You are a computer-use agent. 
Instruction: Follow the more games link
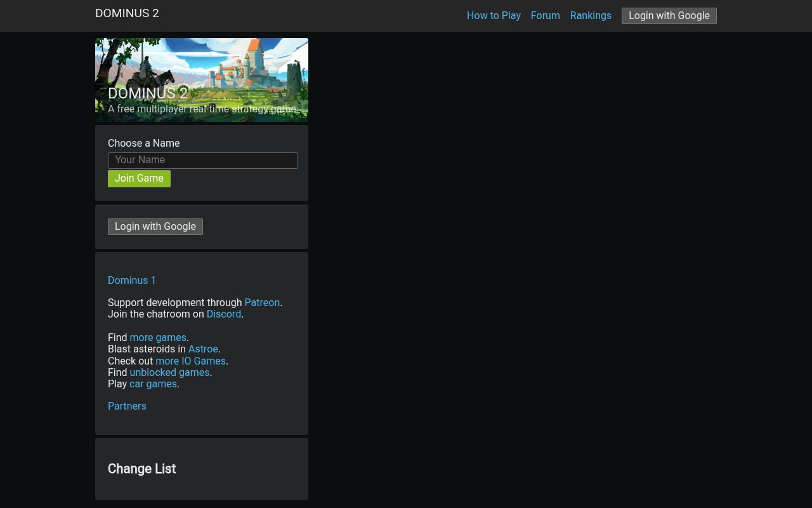[158, 337]
